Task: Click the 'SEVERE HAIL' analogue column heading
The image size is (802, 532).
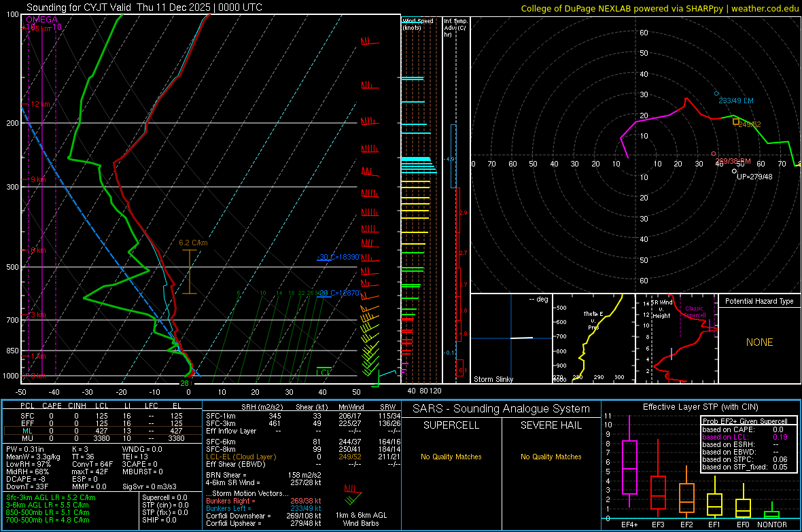Action: coord(551,425)
